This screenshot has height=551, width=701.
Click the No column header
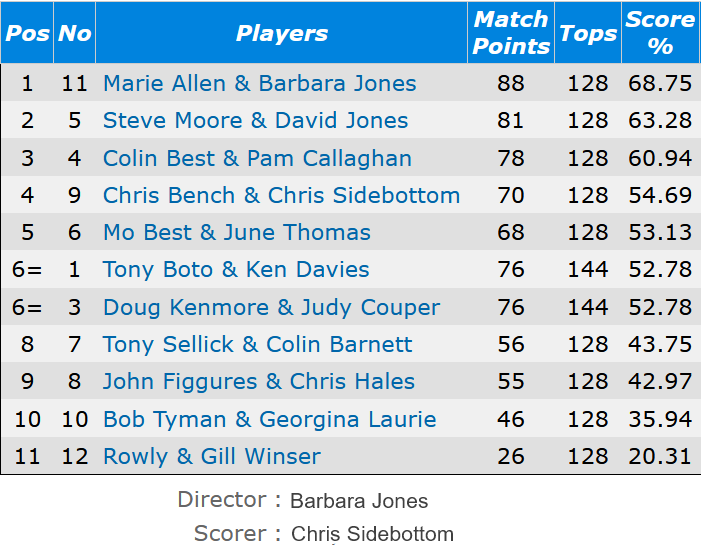pos(75,33)
